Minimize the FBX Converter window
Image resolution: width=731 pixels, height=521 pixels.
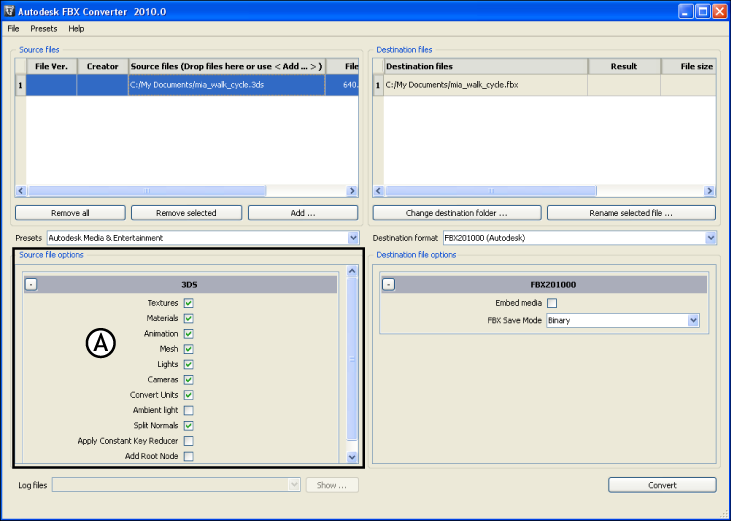pos(685,11)
